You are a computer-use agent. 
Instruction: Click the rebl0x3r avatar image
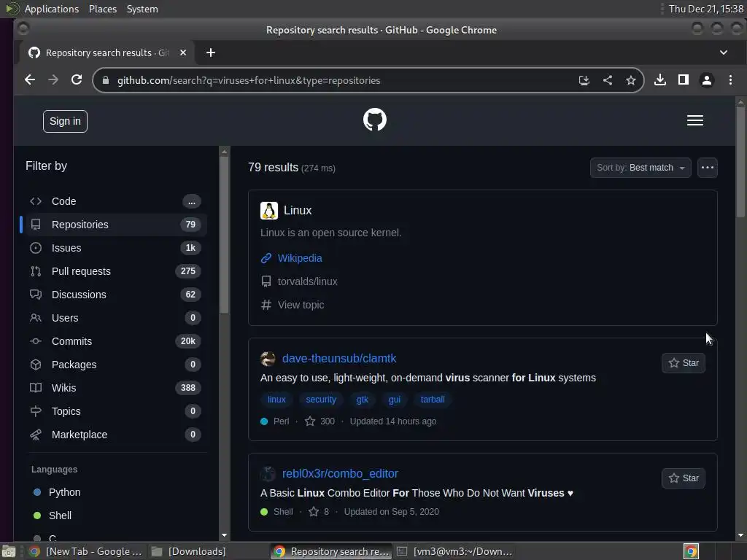268,474
